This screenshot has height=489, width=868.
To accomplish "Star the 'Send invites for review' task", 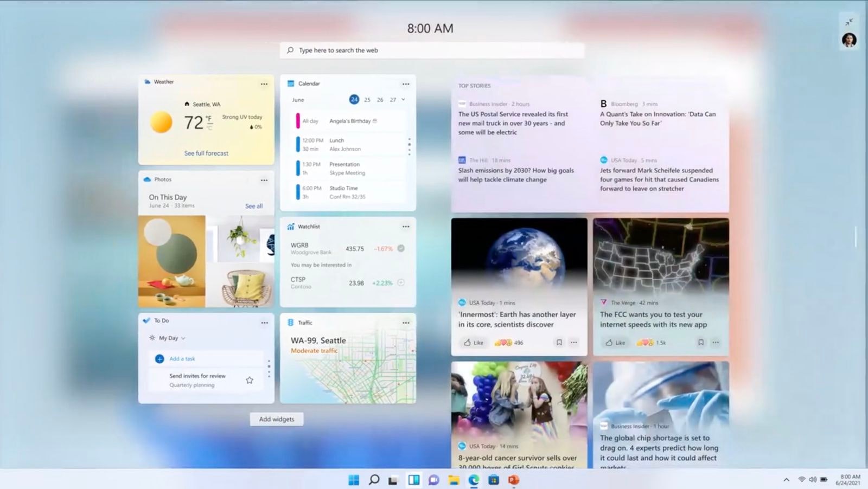I will tap(250, 380).
